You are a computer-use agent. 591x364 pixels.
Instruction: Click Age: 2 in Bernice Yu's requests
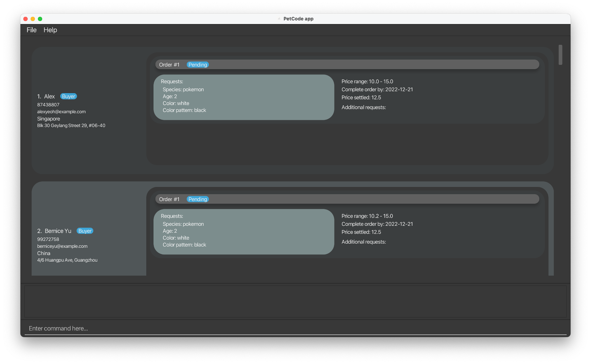(x=170, y=231)
